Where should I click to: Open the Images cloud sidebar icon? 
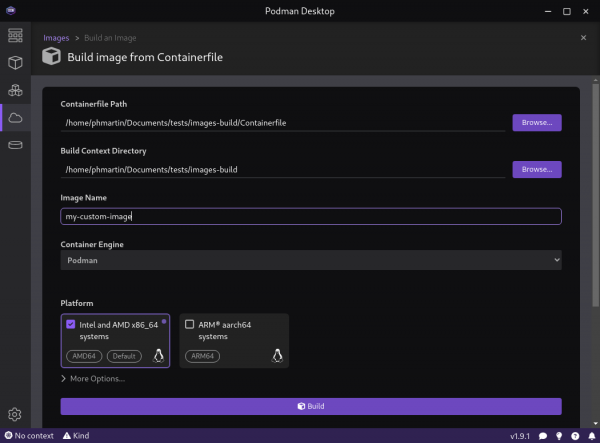pos(15,118)
